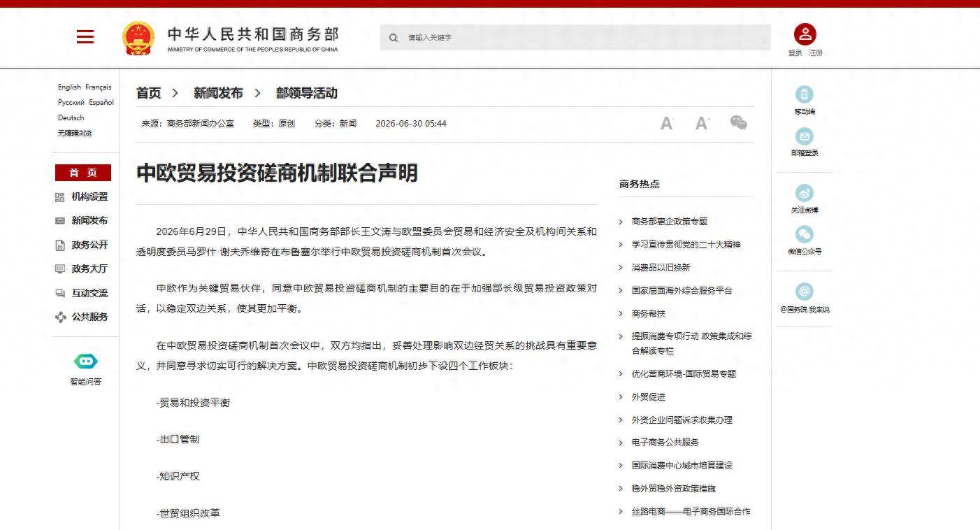
Task: Click the 新闻发布 sidebar icon
Action: [x=59, y=221]
